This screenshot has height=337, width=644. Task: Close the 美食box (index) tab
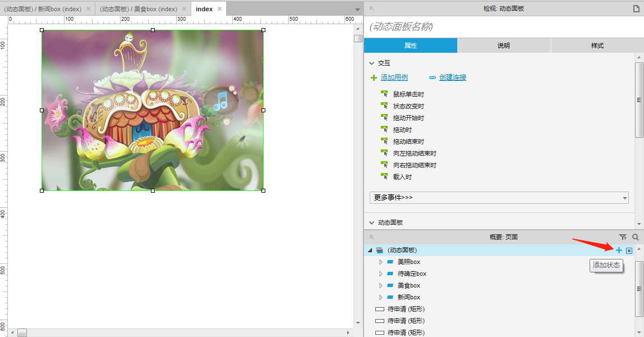184,8
